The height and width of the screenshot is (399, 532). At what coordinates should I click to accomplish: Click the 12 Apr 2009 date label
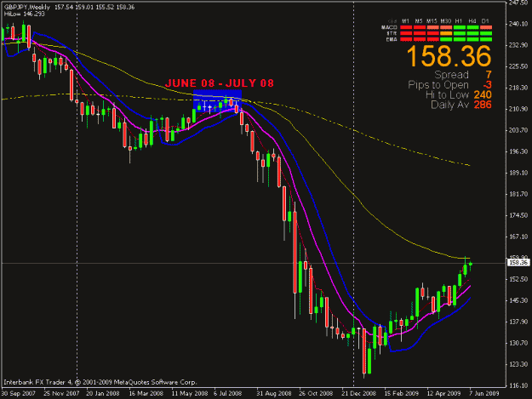[443, 394]
